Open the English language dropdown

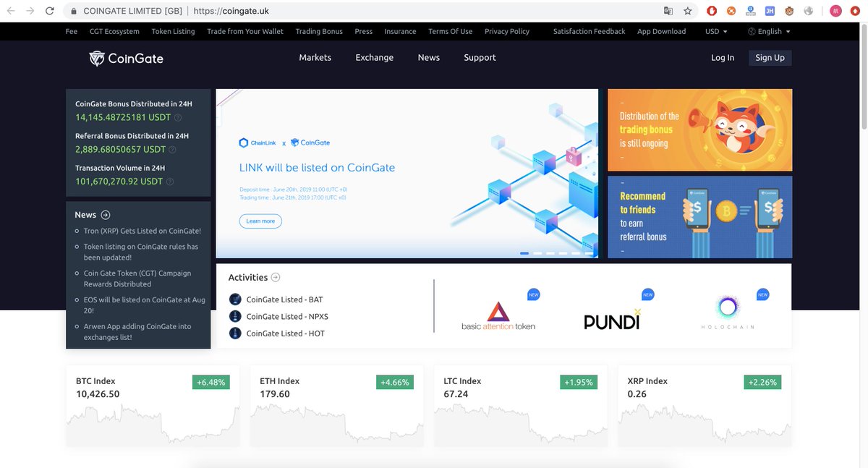click(x=770, y=31)
